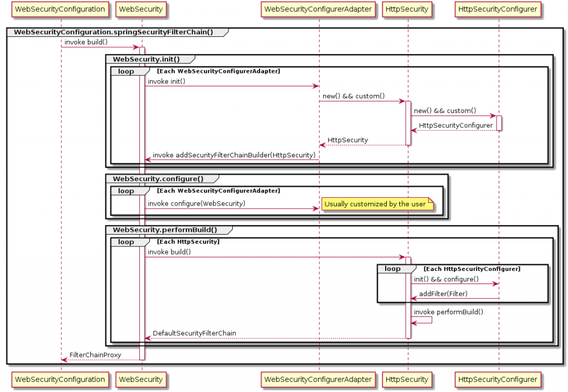Click the HttpSecurity activation bar in performBuild
This screenshot has height=392, width=568.
pyautogui.click(x=407, y=318)
